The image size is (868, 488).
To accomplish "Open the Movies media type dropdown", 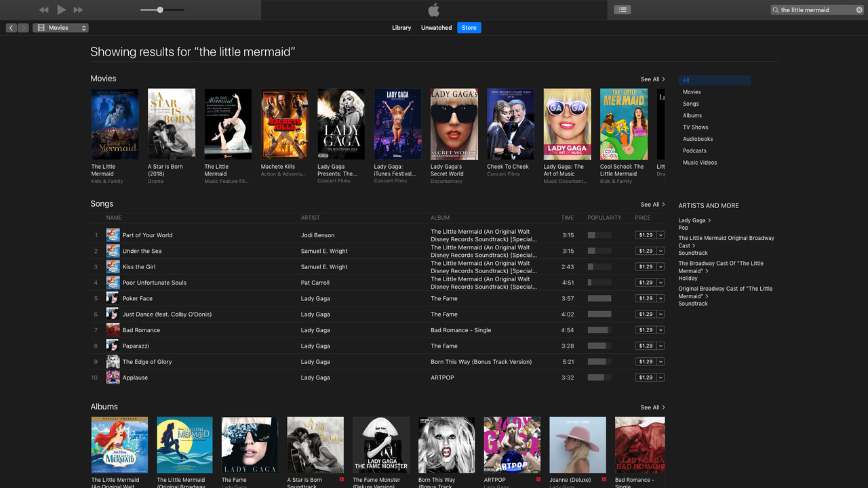I will [61, 28].
